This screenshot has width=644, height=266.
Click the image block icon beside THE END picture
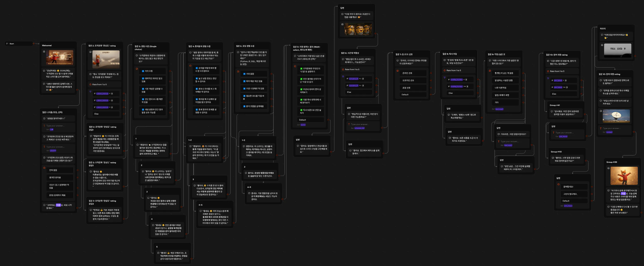coord(602,45)
